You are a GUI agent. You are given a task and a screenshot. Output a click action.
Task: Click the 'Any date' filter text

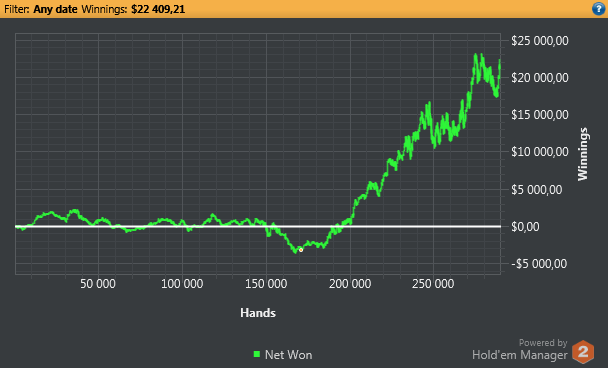[x=55, y=9]
